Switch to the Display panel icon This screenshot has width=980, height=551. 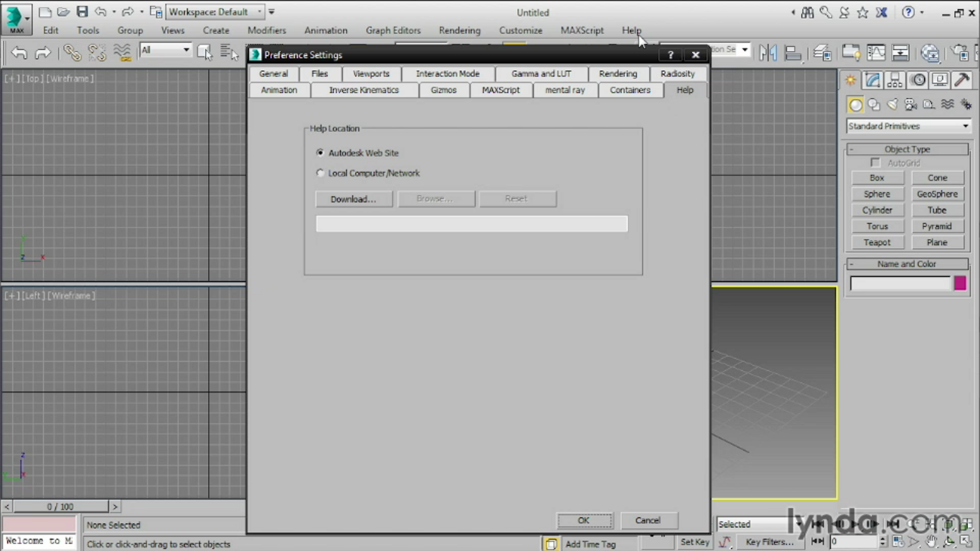tap(940, 80)
